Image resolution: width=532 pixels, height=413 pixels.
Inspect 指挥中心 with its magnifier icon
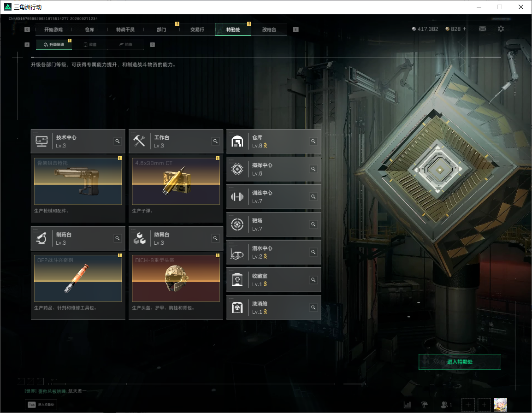click(x=313, y=169)
